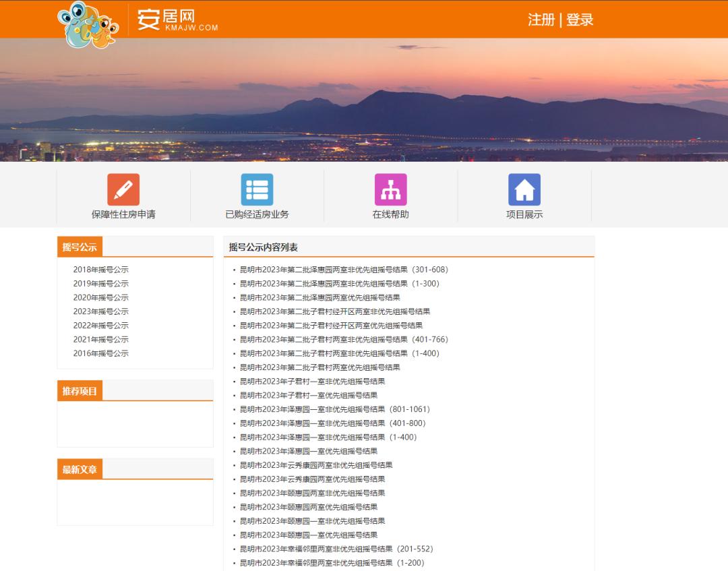
Task: Click the 项目展示 house icon
Action: click(525, 196)
